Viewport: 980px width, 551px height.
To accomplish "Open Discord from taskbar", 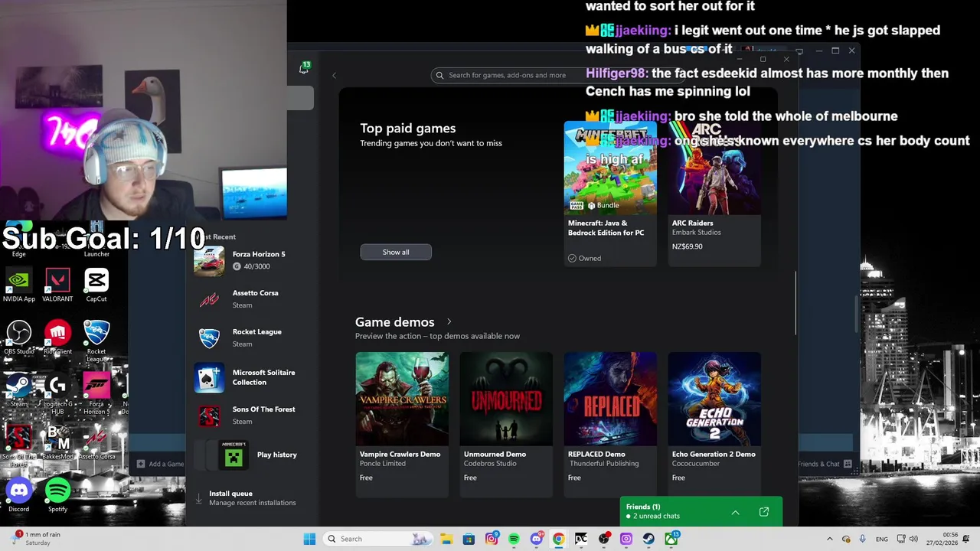I will tap(537, 539).
